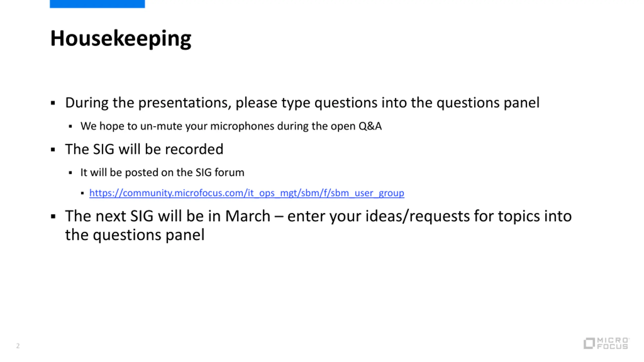The image size is (644, 362).
Task: Click the word 'March' in the last bullet
Action: [x=248, y=216]
